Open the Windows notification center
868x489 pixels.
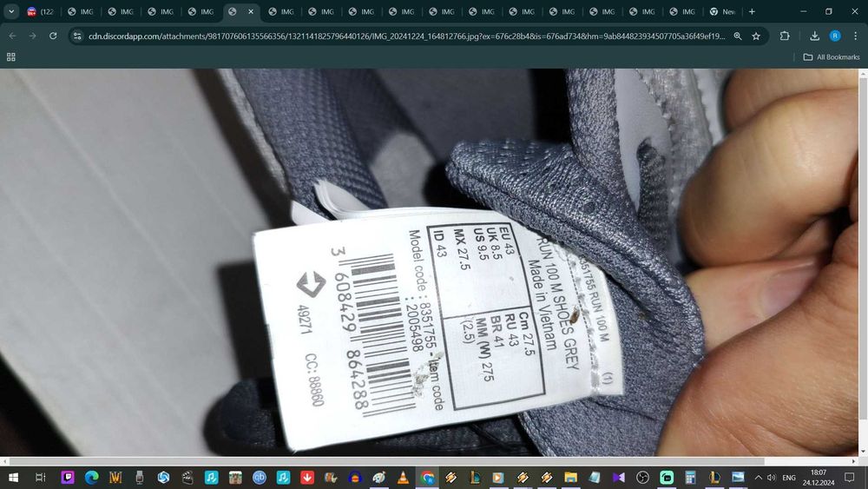coord(850,478)
